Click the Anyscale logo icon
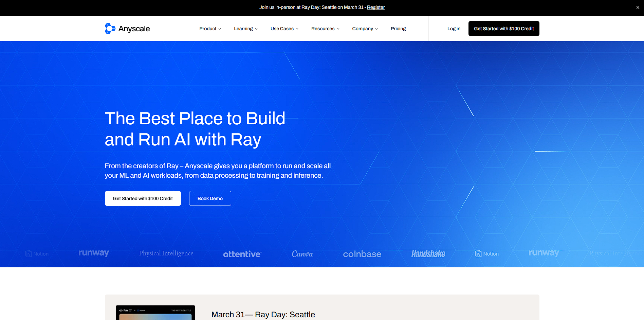Image resolution: width=644 pixels, height=320 pixels. click(110, 29)
